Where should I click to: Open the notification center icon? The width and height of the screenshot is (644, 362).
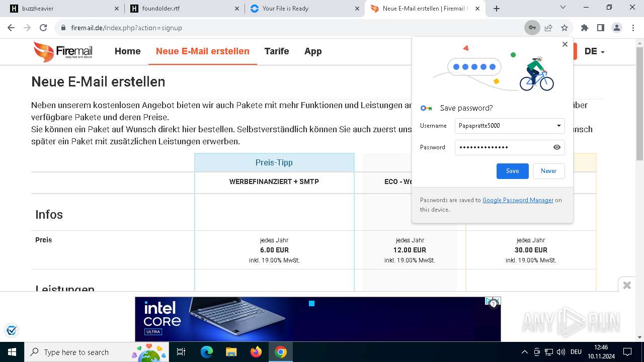click(627, 352)
